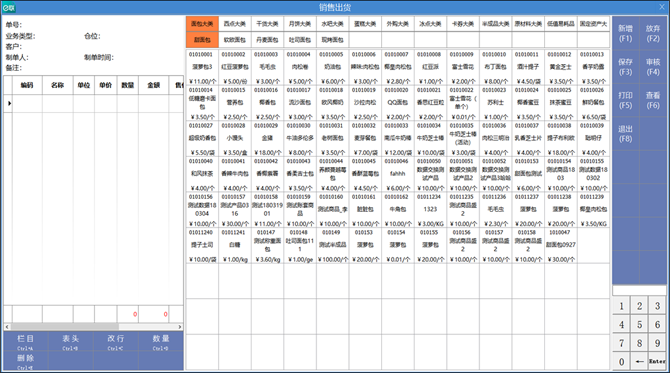Viewport: 670px width, 373px height.
Task: Open the 外购大类 category tab
Action: point(397,24)
